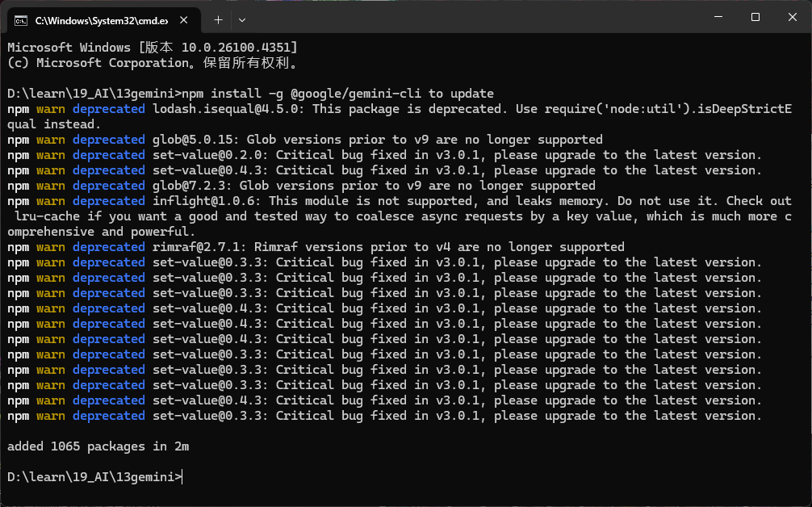The height and width of the screenshot is (507, 812).
Task: Close the Windows Terminal window
Action: pos(792,16)
